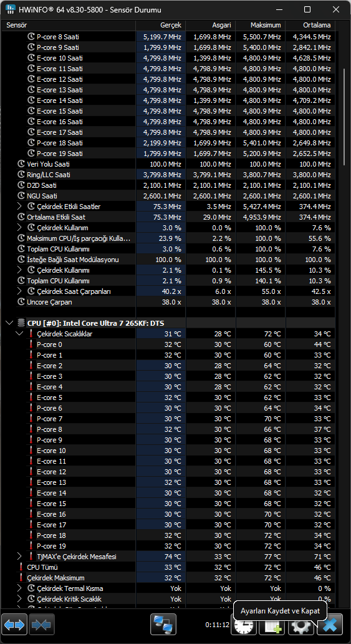Reset the elapsed time clock icon
This screenshot has height=644, width=351.
click(x=244, y=627)
